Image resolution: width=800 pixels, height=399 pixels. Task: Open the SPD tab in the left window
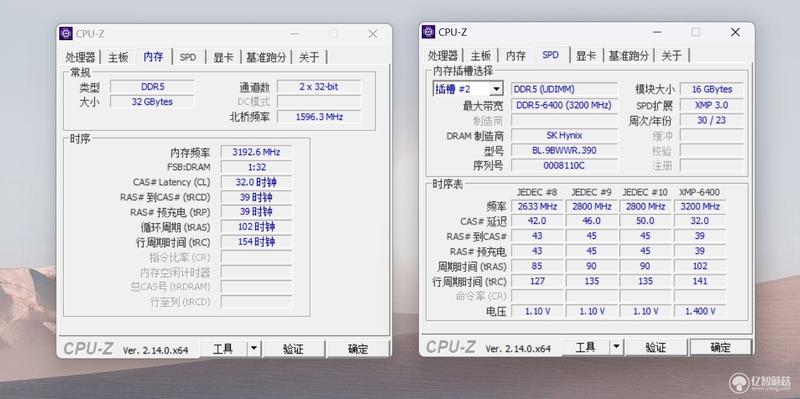pos(188,57)
